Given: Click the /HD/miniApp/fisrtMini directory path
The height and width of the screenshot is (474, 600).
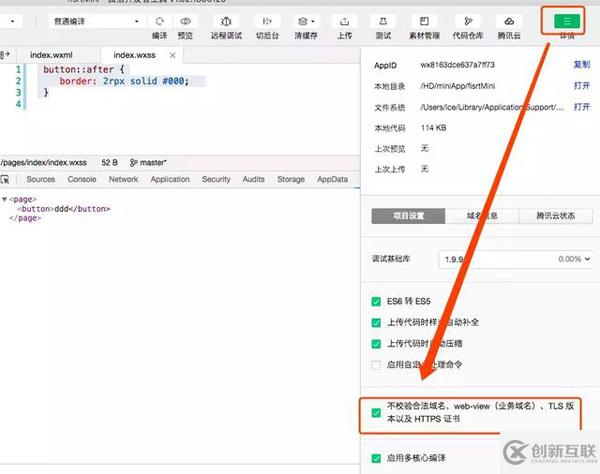Looking at the screenshot, I should pyautogui.click(x=457, y=86).
